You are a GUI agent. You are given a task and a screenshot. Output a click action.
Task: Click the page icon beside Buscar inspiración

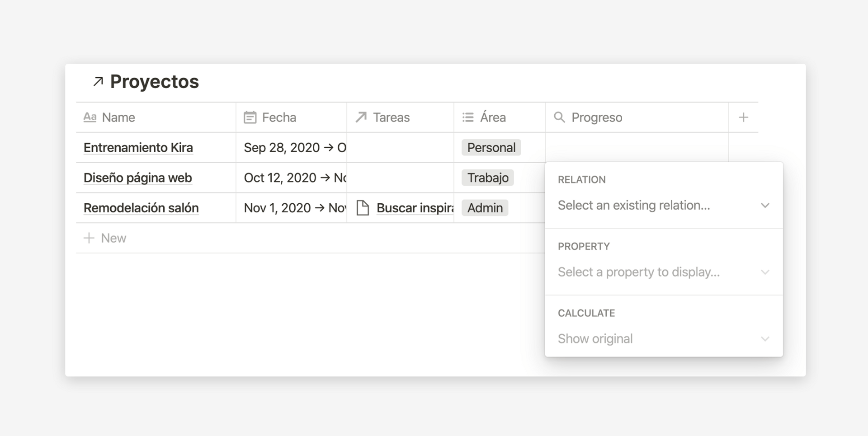(x=363, y=208)
